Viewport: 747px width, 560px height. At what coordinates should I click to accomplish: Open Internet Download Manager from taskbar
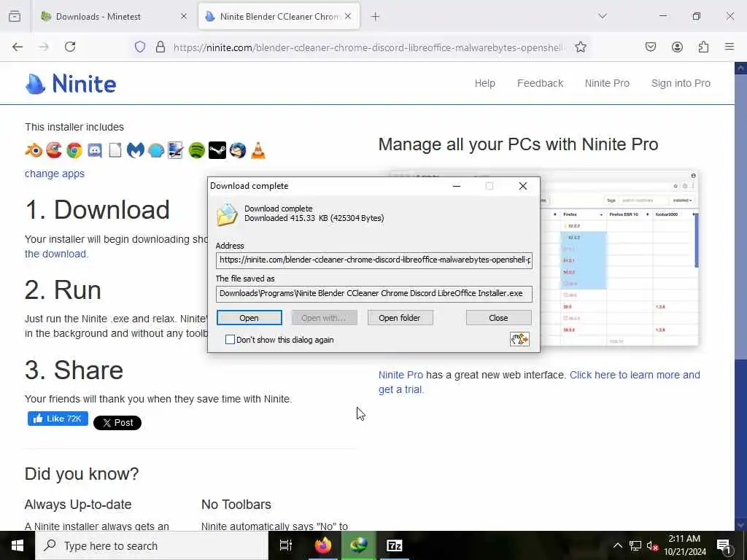(x=358, y=545)
